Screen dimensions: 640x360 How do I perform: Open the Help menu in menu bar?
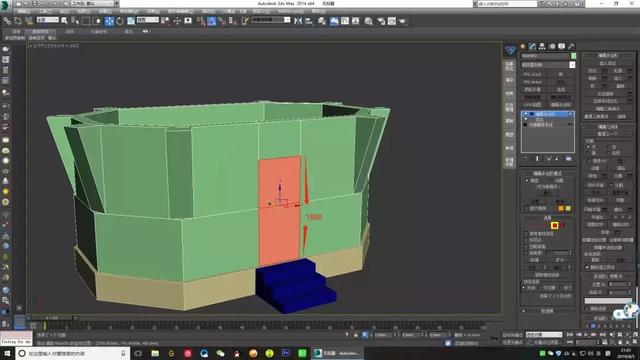(318, 11)
